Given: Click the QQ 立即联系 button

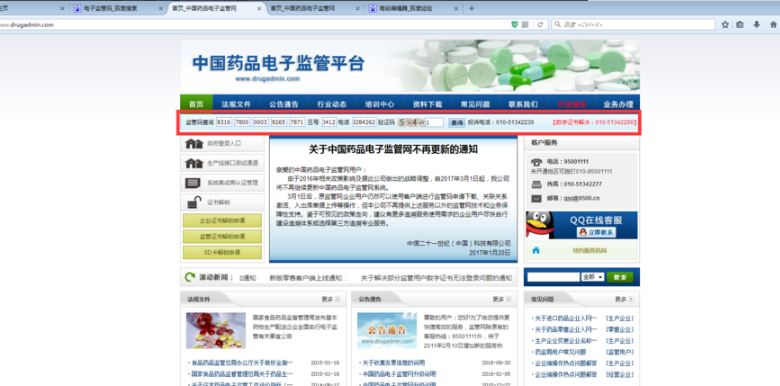Looking at the screenshot, I should coord(596,232).
